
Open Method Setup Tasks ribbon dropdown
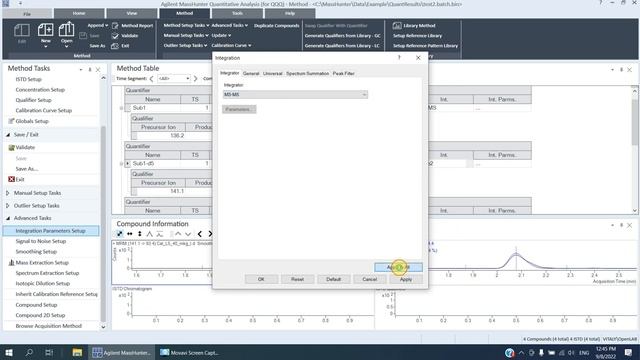coord(186,25)
